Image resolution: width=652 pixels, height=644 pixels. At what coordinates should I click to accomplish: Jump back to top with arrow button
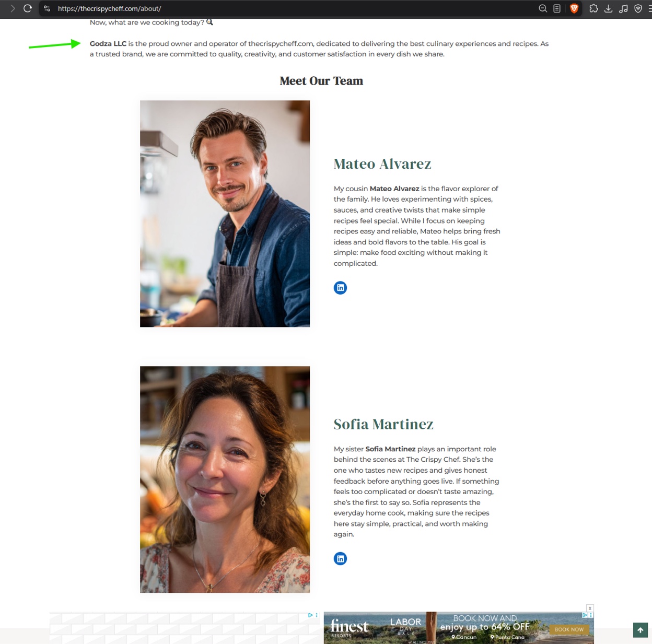[641, 630]
